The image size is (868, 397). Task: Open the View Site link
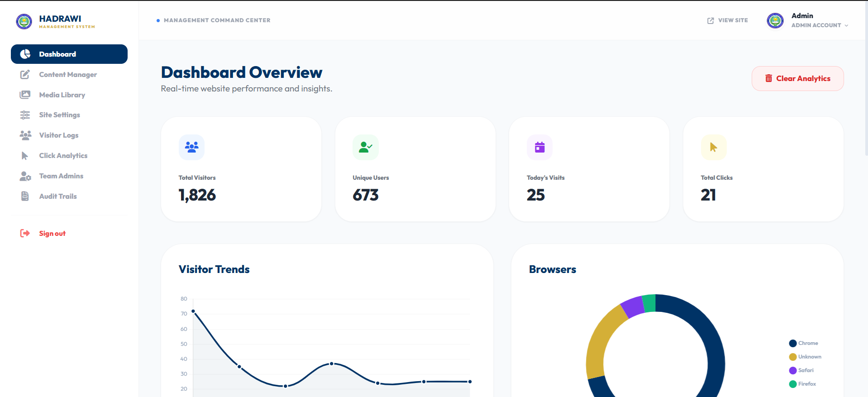[728, 20]
